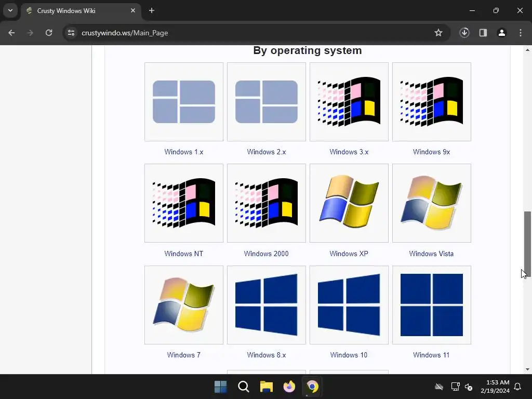Open the Windows Start menu
This screenshot has width=532, height=399.
pos(220,387)
